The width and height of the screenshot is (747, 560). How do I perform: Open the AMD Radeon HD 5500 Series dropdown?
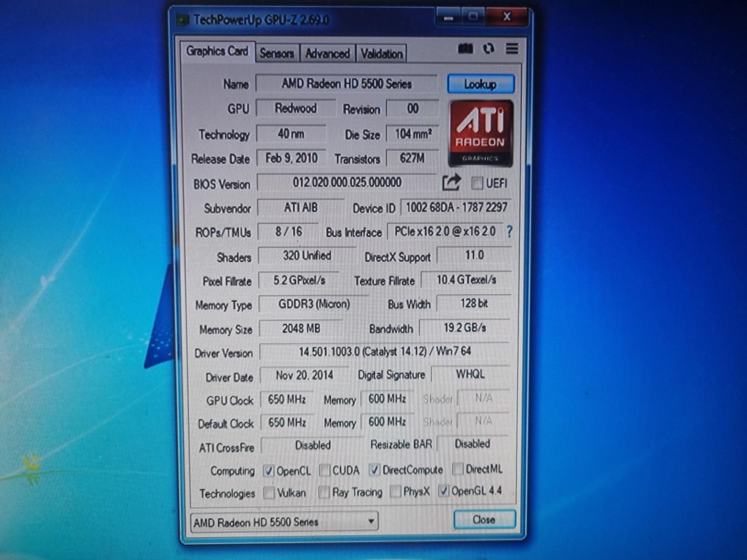click(284, 521)
